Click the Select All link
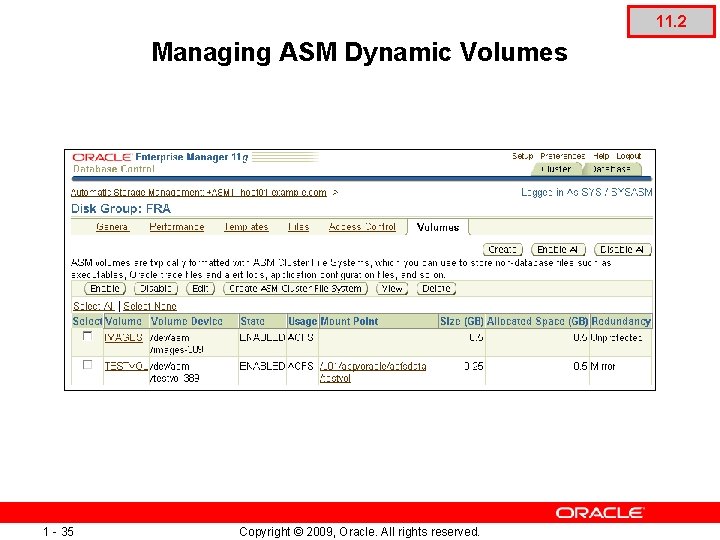Viewport: 720px width, 540px height. (94, 306)
